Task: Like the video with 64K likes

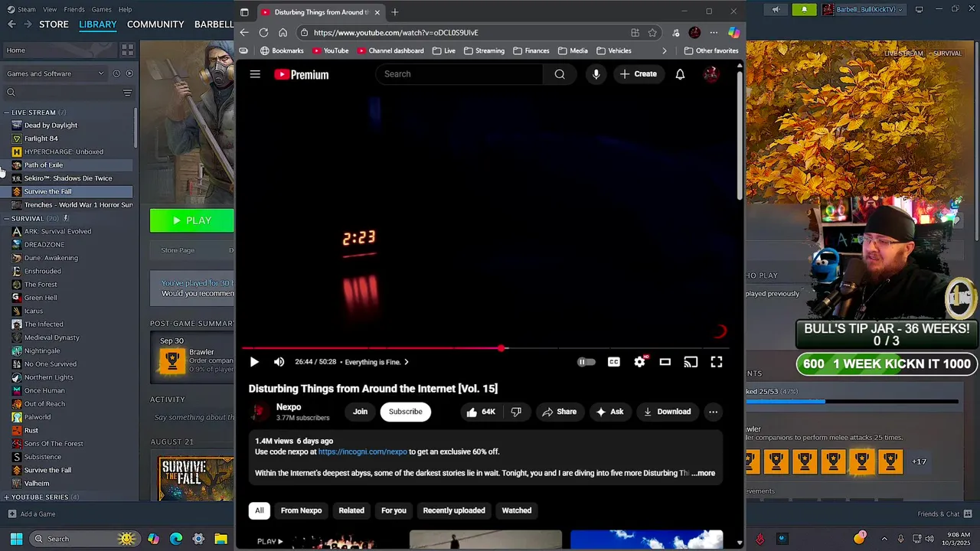Action: coord(481,412)
